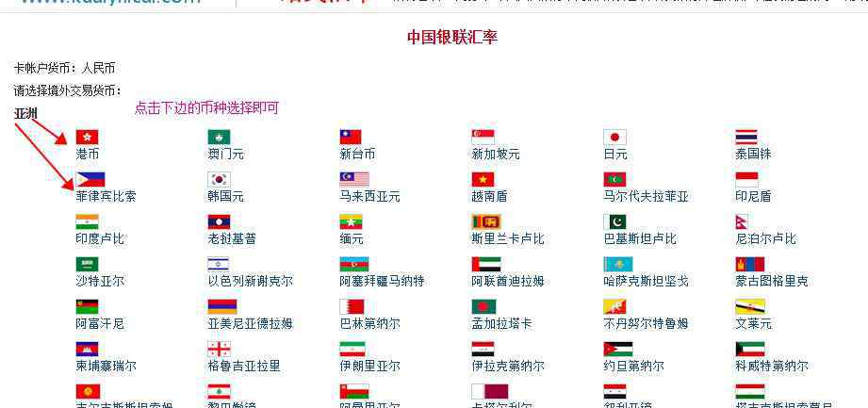
Task: Open the 柬埔寨瑞尔 currency link
Action: click(x=106, y=366)
